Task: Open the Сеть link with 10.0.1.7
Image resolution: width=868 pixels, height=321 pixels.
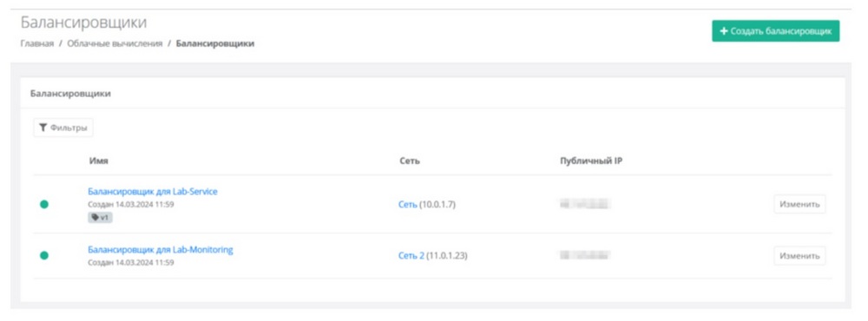Action: click(x=407, y=205)
